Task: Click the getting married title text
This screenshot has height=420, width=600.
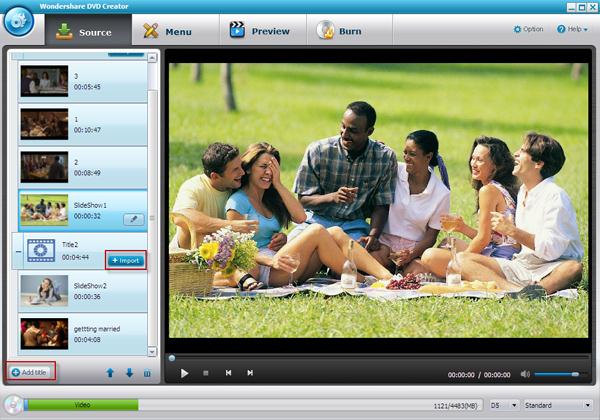Action: tap(97, 329)
